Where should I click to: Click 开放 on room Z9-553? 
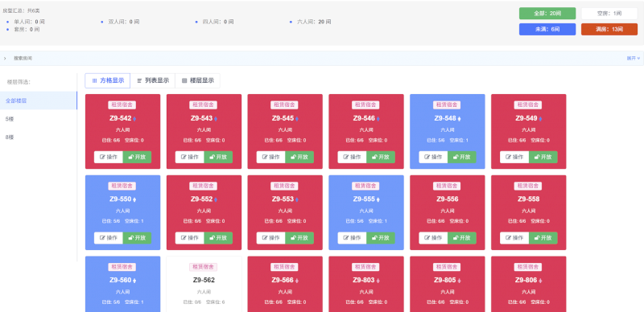299,238
